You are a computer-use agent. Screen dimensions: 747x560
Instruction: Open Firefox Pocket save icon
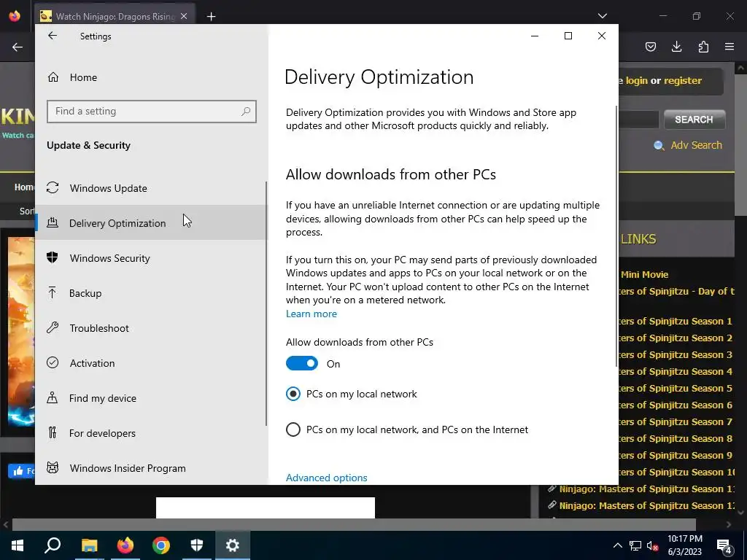tap(650, 47)
